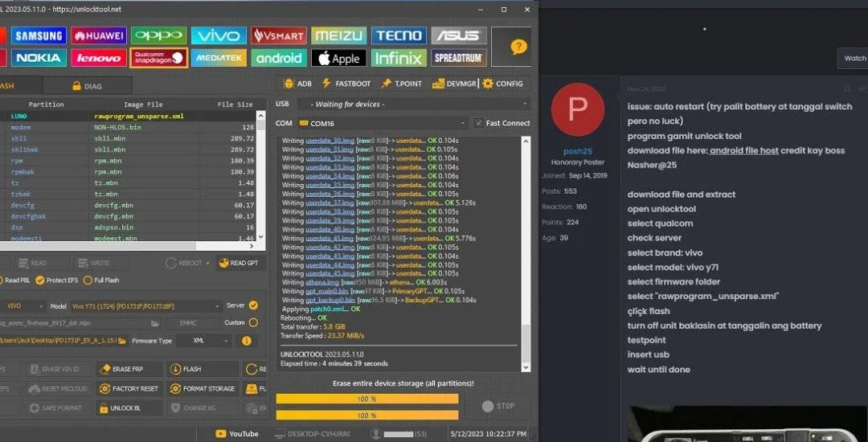
Task: Pick the Android tile
Action: pyautogui.click(x=279, y=58)
